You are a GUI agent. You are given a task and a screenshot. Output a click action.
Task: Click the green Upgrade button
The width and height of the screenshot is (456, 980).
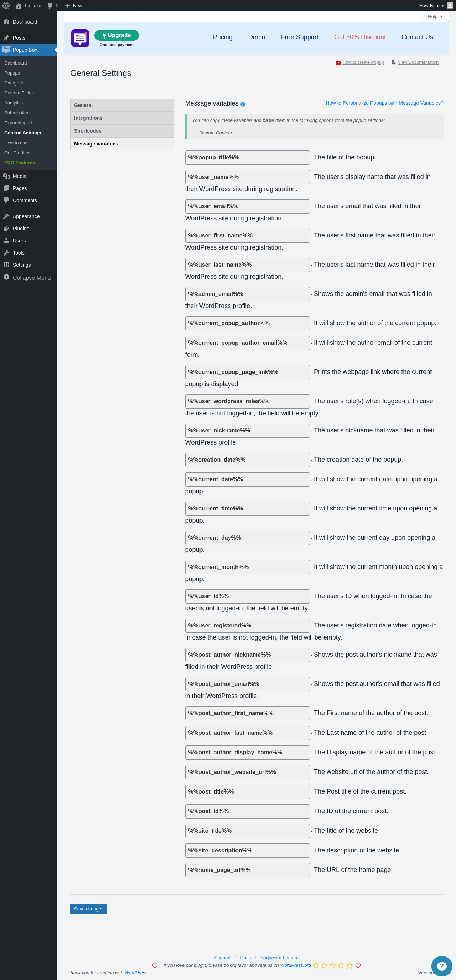116,35
